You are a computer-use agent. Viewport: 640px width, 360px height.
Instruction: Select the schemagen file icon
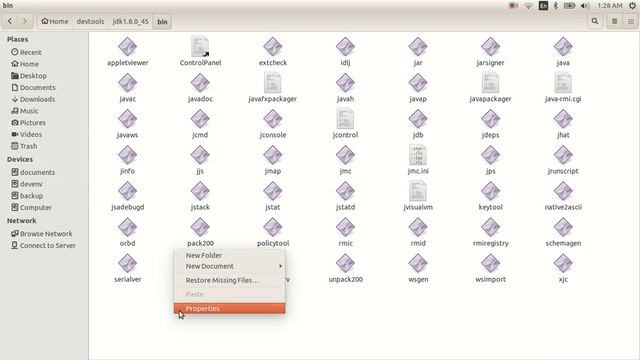click(563, 227)
